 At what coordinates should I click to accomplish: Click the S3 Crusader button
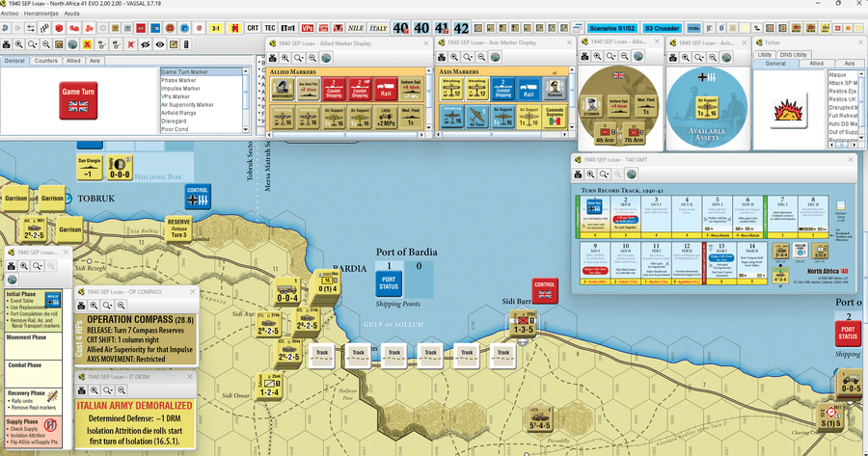(x=662, y=28)
